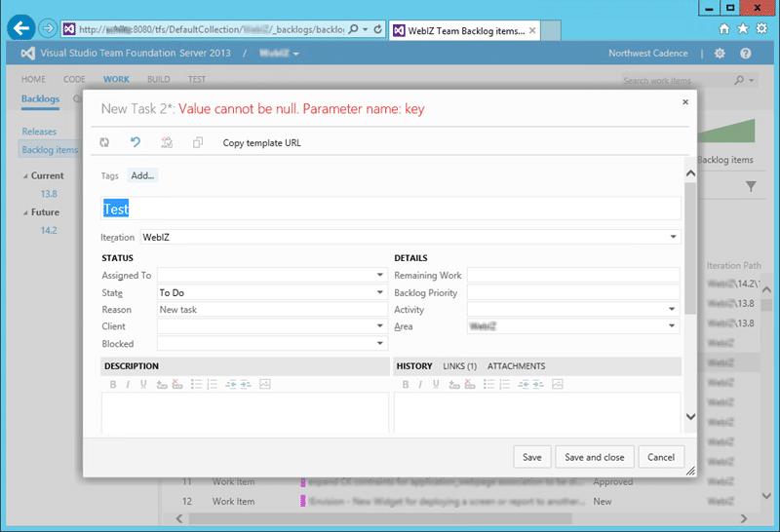The width and height of the screenshot is (780, 532).
Task: Insert image in Description toolbar
Action: pyautogui.click(x=264, y=384)
